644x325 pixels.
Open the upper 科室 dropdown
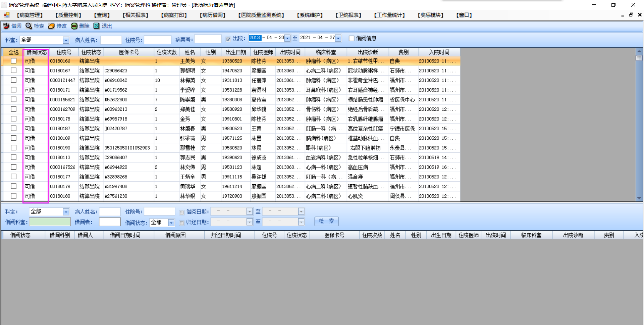tap(66, 40)
